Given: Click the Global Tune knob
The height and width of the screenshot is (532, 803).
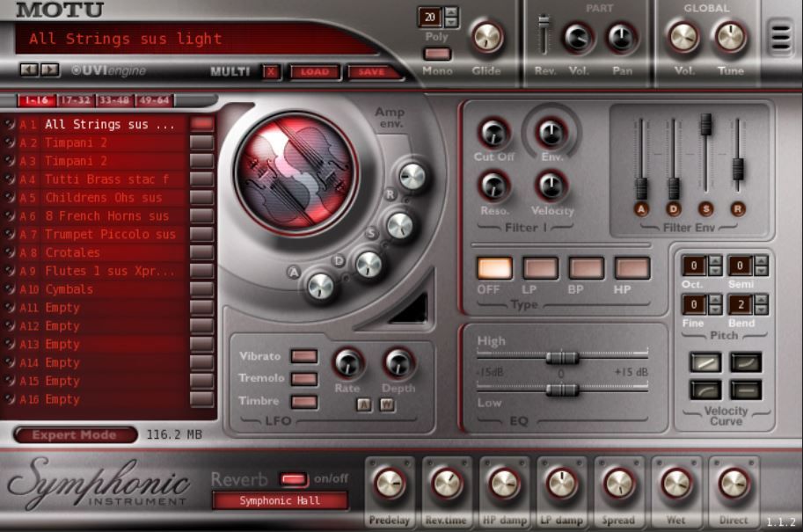Looking at the screenshot, I should tap(730, 37).
